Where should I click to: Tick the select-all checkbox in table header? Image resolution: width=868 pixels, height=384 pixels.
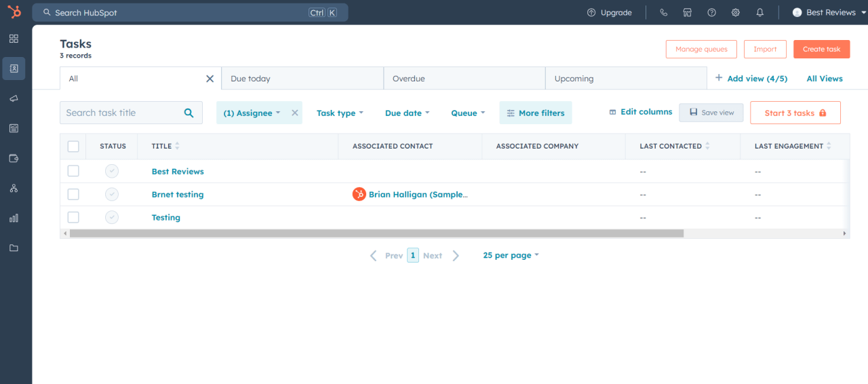tap(73, 146)
